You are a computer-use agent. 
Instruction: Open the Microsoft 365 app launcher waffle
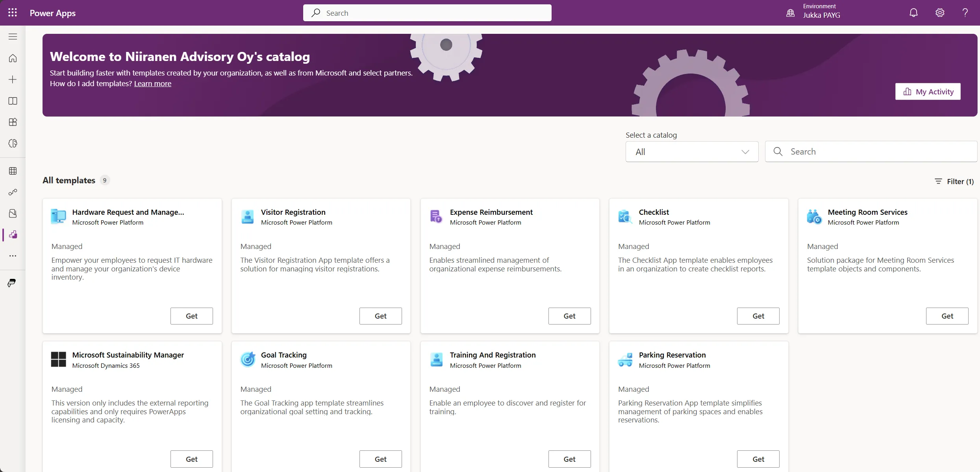tap(12, 13)
